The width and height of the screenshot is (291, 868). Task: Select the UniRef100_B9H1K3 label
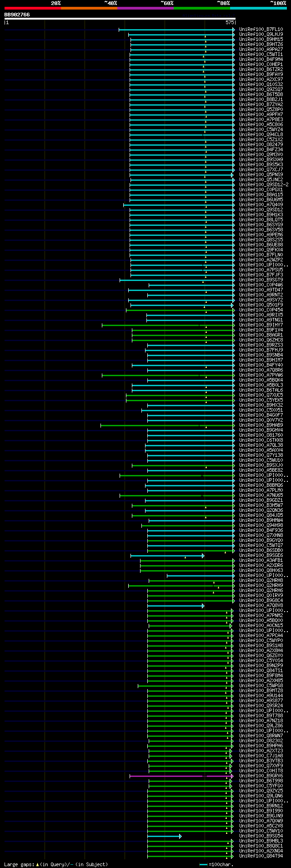261,215
